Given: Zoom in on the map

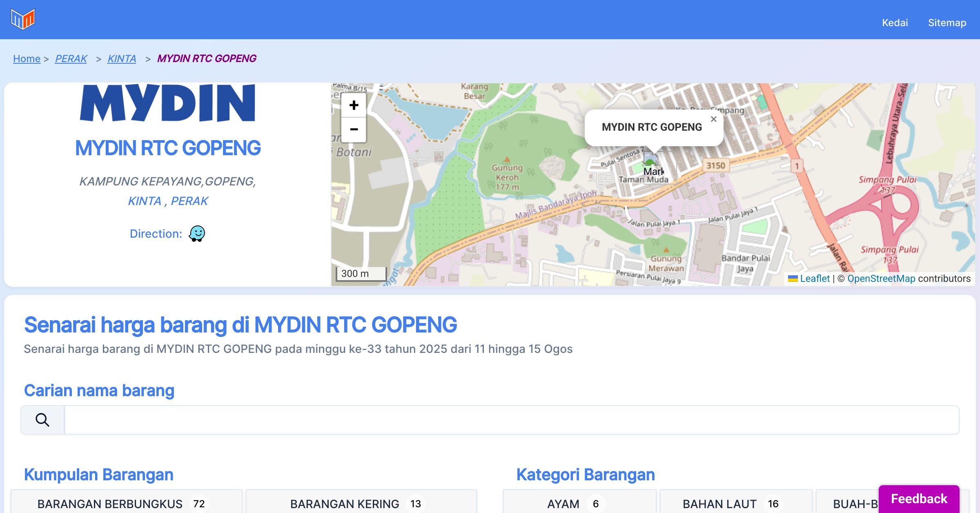Looking at the screenshot, I should pyautogui.click(x=354, y=105).
